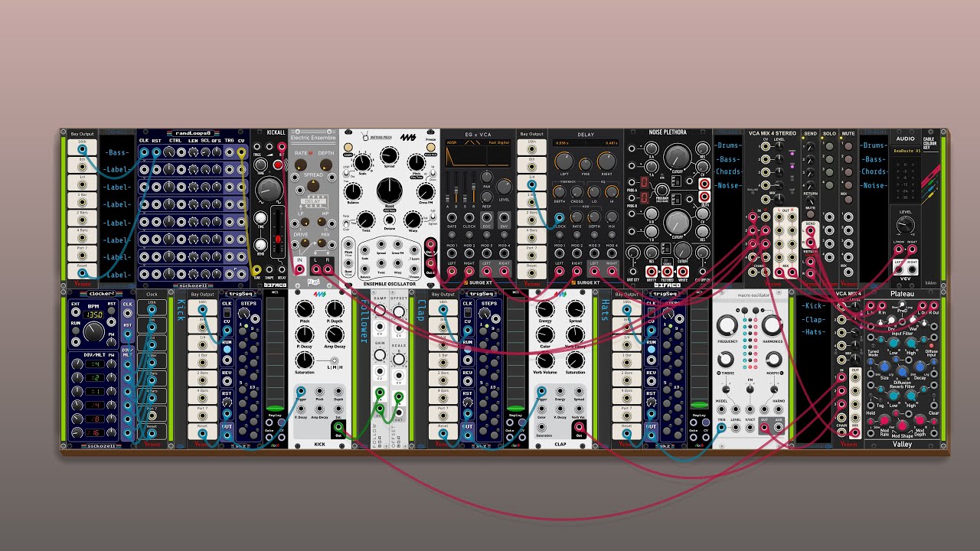Viewport: 980px width, 551px height.
Task: Click the Noise Plethora FILTERED output jack
Action: coord(667,272)
